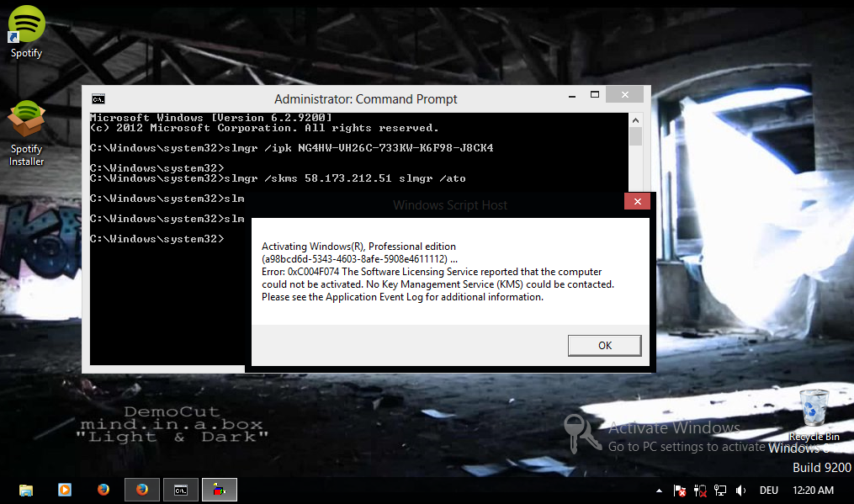
Task: Switch to the highlighted Firefox taskbar window
Action: tap(142, 490)
